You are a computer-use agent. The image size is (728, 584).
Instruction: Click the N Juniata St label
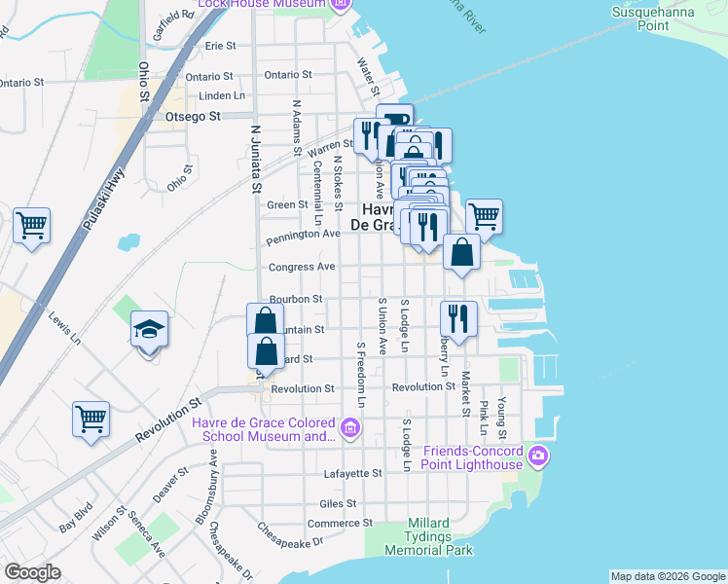(x=256, y=159)
